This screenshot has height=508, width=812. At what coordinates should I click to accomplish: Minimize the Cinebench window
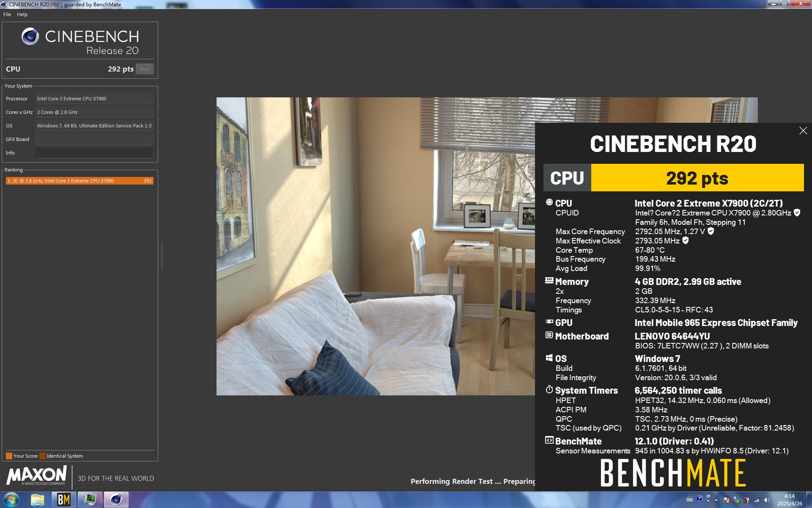coord(773,4)
